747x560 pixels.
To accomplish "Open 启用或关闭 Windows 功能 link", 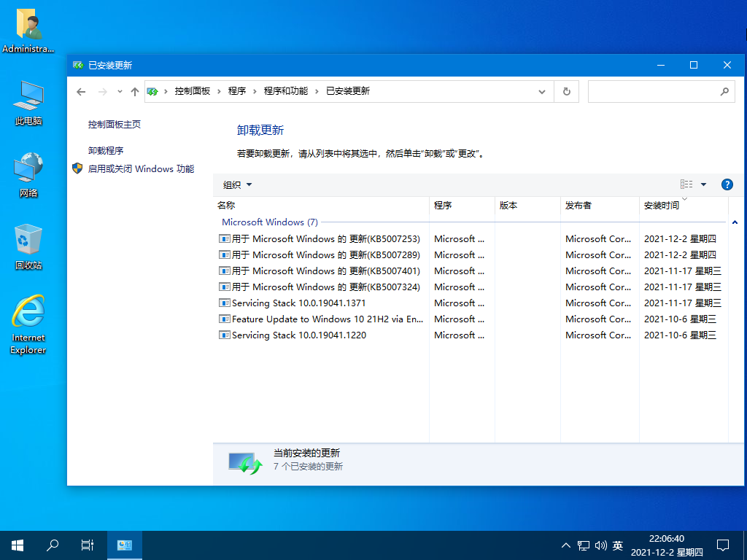I will (141, 168).
